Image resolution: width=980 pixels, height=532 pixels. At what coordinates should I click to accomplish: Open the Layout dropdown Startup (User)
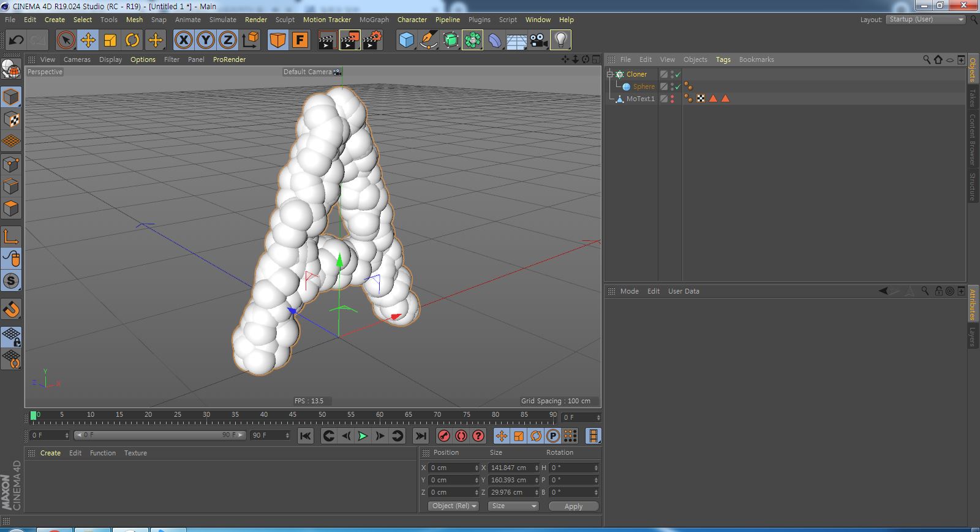[x=926, y=20]
